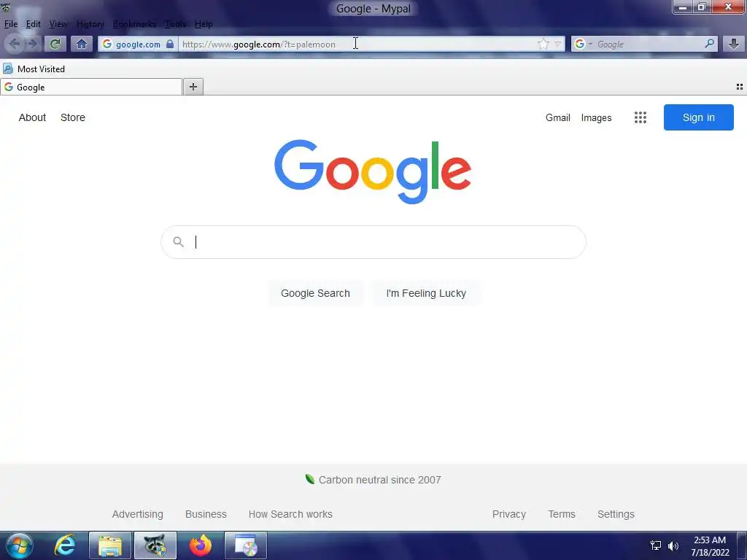
Task: Open the home page button
Action: [82, 44]
